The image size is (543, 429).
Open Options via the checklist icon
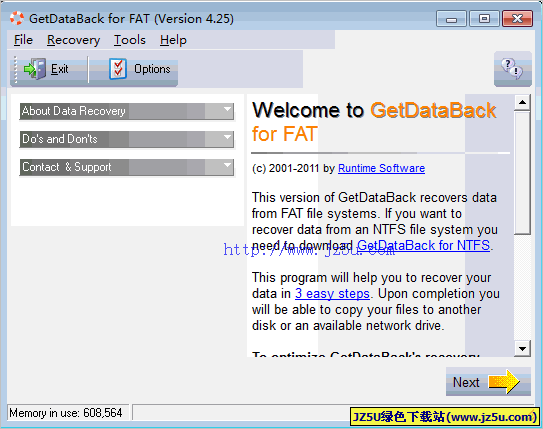[x=118, y=69]
